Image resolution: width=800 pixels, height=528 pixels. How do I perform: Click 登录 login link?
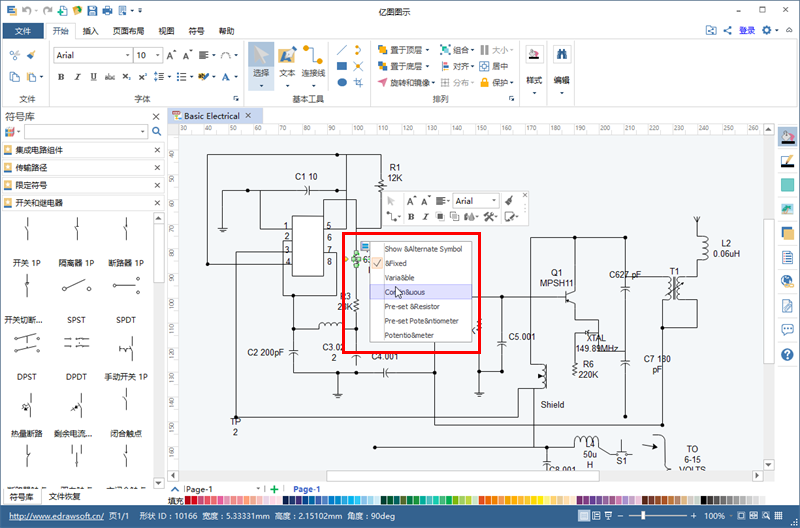tap(747, 31)
